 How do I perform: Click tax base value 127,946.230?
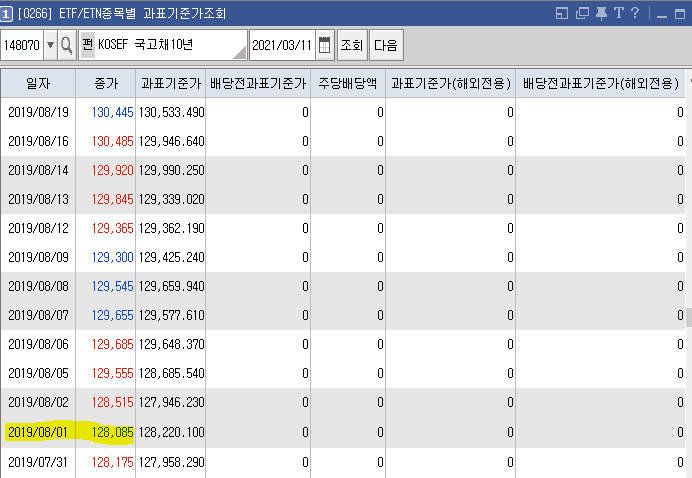coord(171,402)
